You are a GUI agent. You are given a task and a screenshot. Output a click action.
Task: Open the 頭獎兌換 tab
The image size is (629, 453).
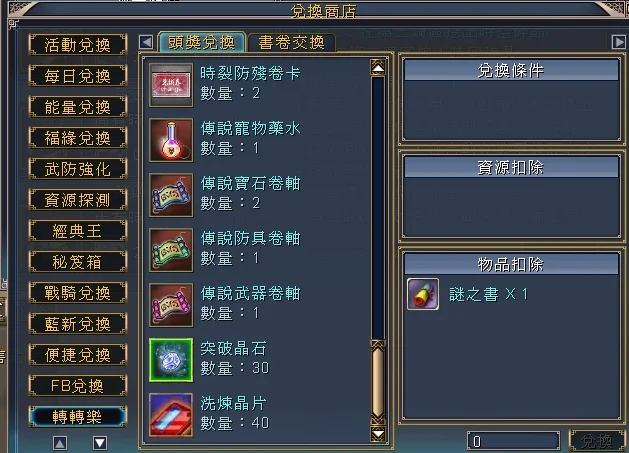pyautogui.click(x=202, y=42)
